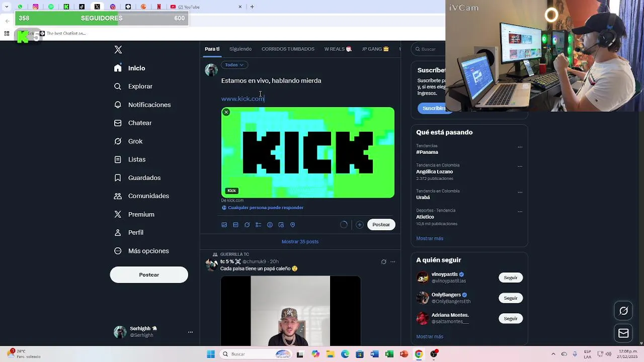Open the Inicio home page

click(x=130, y=68)
